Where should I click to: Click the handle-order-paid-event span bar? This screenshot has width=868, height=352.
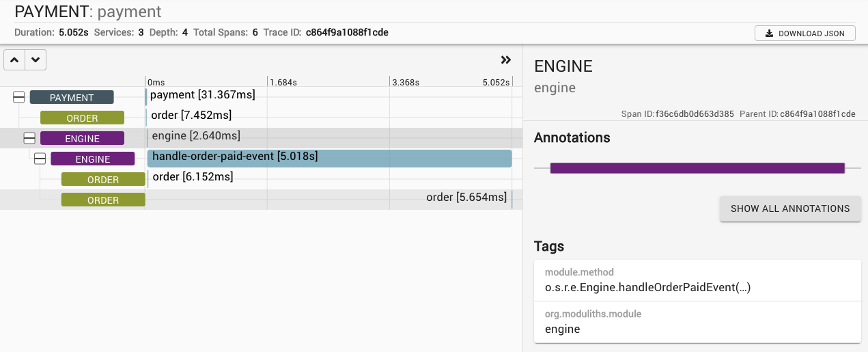329,159
